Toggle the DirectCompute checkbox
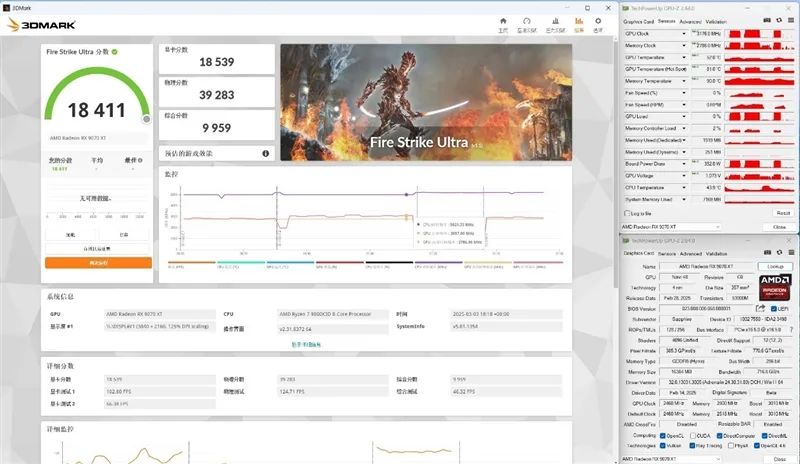Screen dimensions: 800x464 click(719, 435)
